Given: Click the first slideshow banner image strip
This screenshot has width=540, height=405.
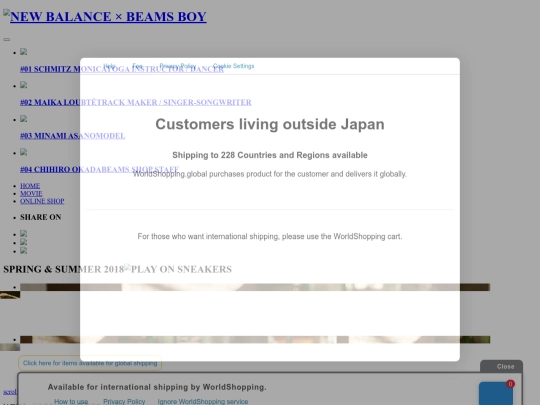Looking at the screenshot, I should pyautogui.click(x=255, y=287).
